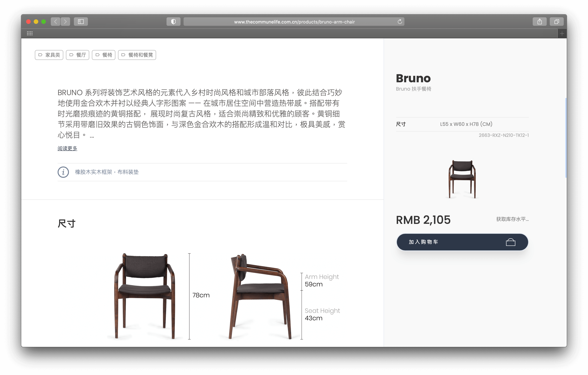588x375 pixels.
Task: Open the 餐椅和餐凳 category tag
Action: click(x=137, y=55)
